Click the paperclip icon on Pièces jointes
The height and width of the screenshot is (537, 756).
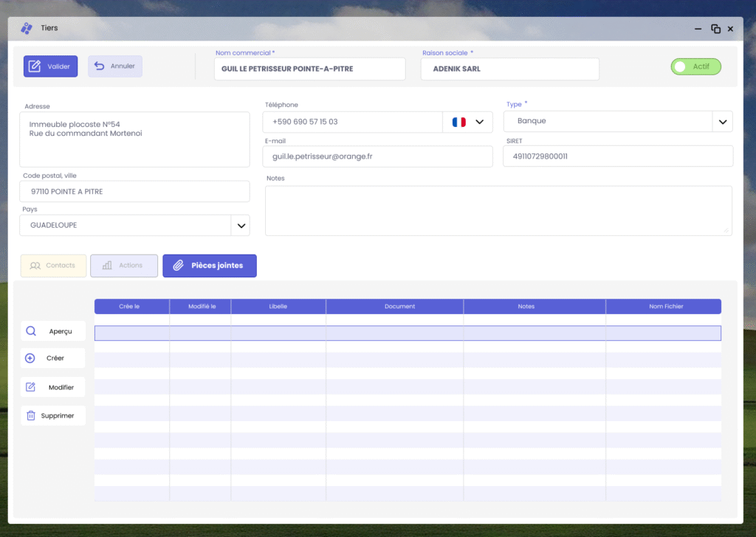pos(178,266)
